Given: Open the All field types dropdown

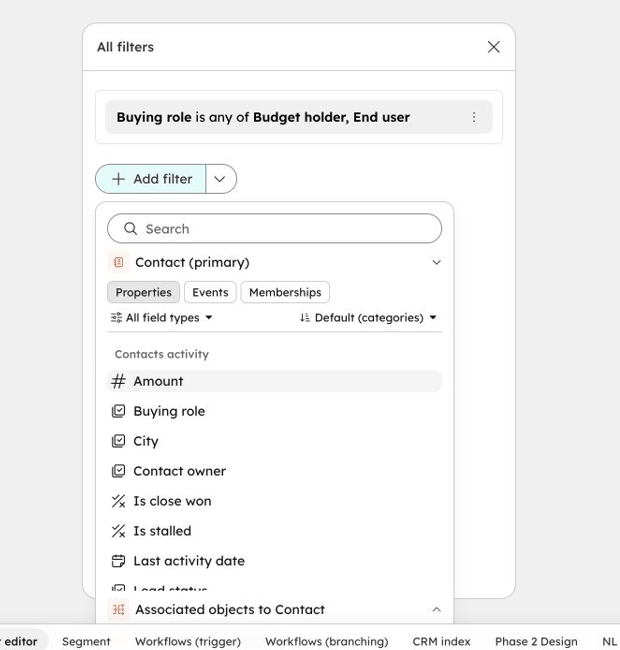Looking at the screenshot, I should pyautogui.click(x=162, y=318).
